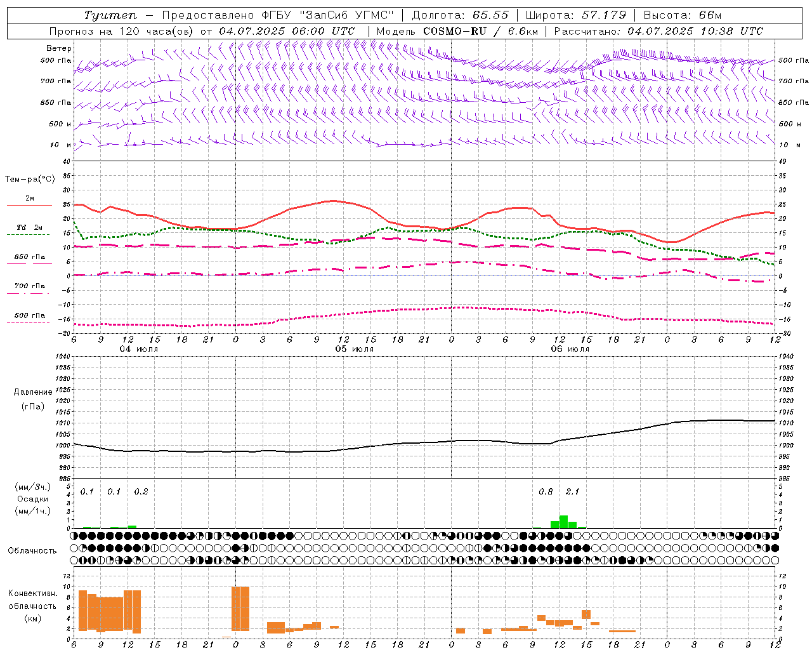Image resolution: width=812 pixels, height=650 pixels.
Task: Click the "(мм/3ч.)" precipitation unit label
Action: pyautogui.click(x=33, y=487)
